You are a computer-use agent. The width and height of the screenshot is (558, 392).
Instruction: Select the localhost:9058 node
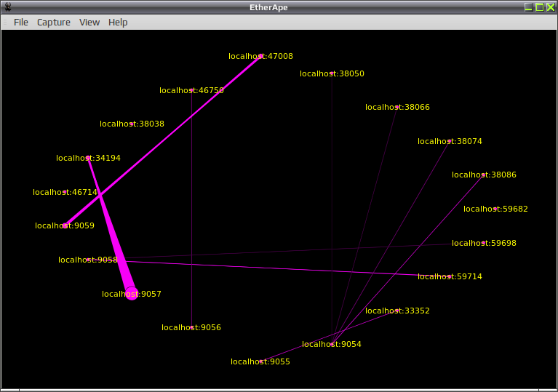click(88, 260)
